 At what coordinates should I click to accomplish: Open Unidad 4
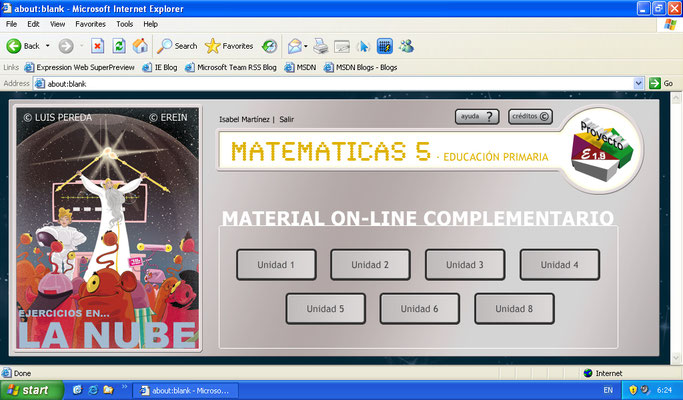pos(560,264)
